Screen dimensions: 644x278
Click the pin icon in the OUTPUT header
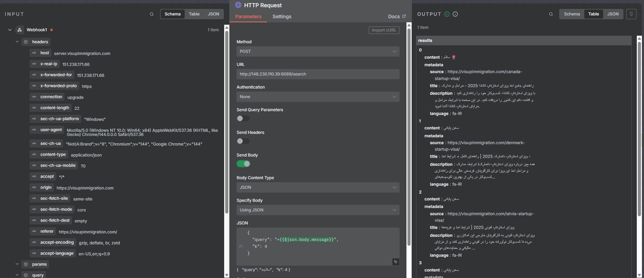click(631, 14)
